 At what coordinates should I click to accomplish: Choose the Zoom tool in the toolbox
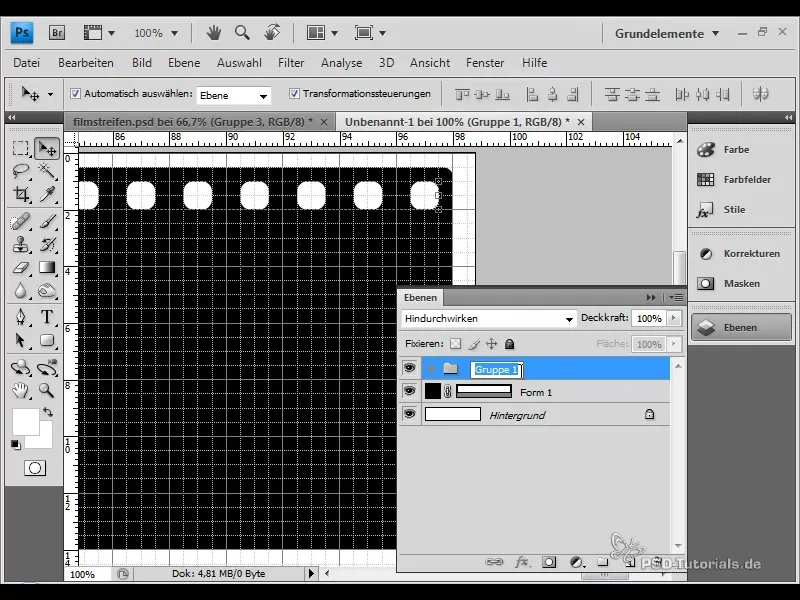[46, 390]
